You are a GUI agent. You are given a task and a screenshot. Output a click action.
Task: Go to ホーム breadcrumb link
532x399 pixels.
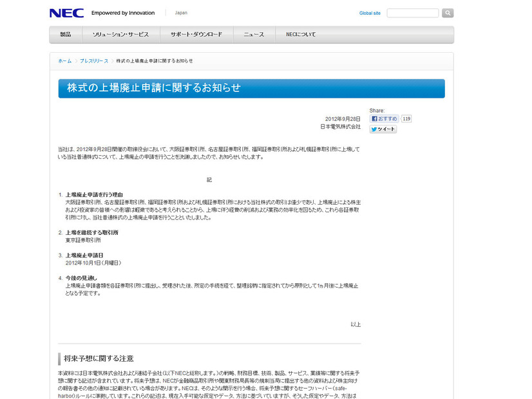point(65,61)
